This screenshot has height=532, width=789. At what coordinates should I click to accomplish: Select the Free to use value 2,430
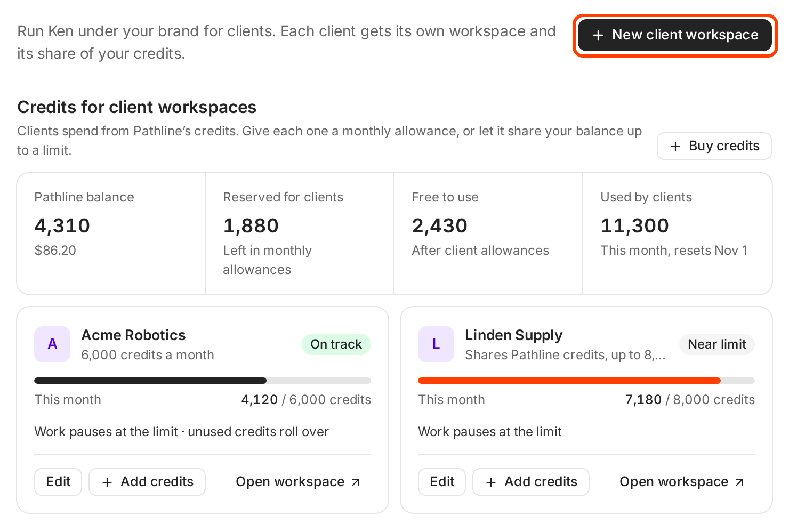pyautogui.click(x=440, y=225)
